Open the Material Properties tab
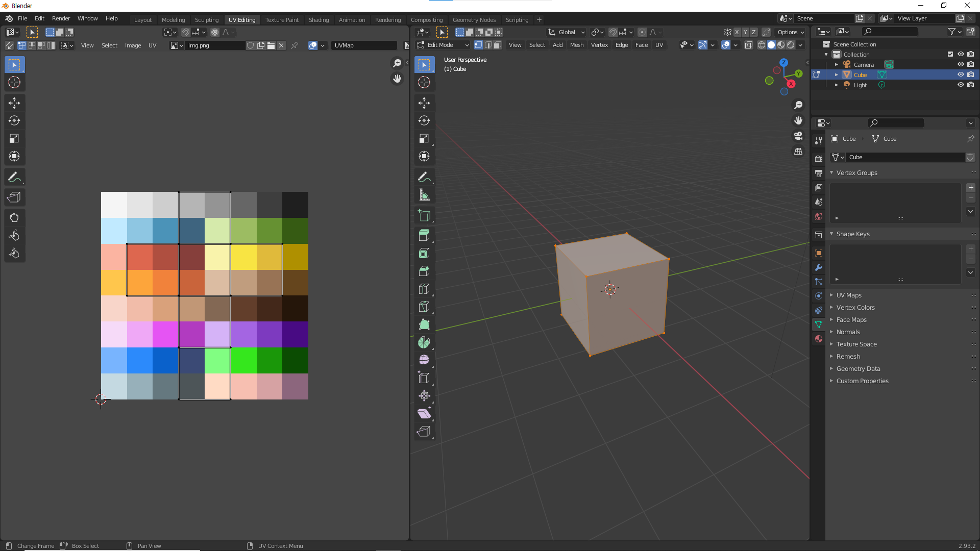The height and width of the screenshot is (551, 980). [819, 339]
